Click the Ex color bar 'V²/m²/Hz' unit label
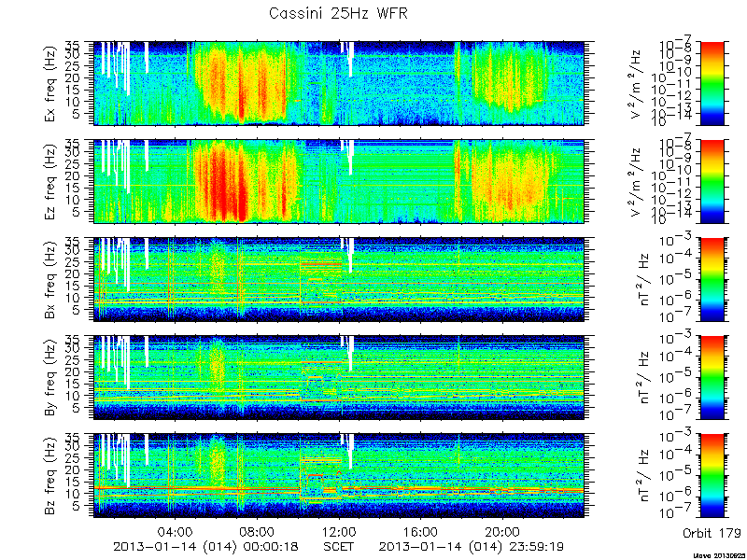This screenshot has height=560, width=747. pyautogui.click(x=637, y=84)
